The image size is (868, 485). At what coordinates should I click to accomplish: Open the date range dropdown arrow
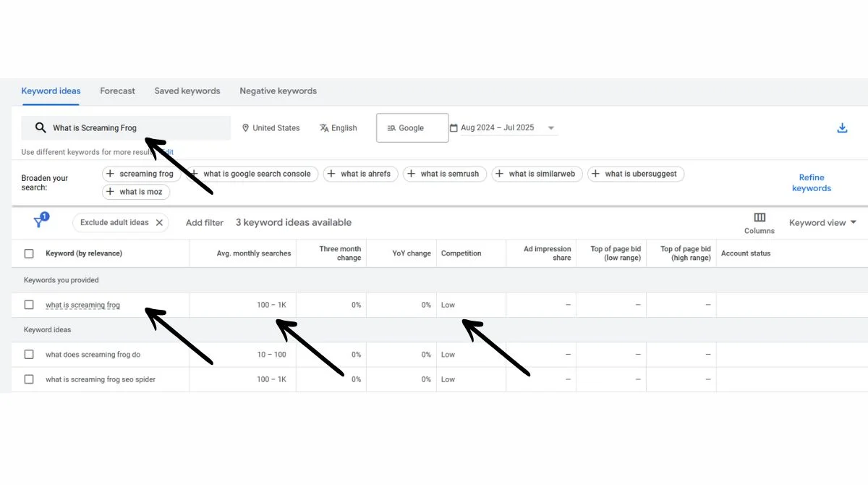[x=550, y=128]
